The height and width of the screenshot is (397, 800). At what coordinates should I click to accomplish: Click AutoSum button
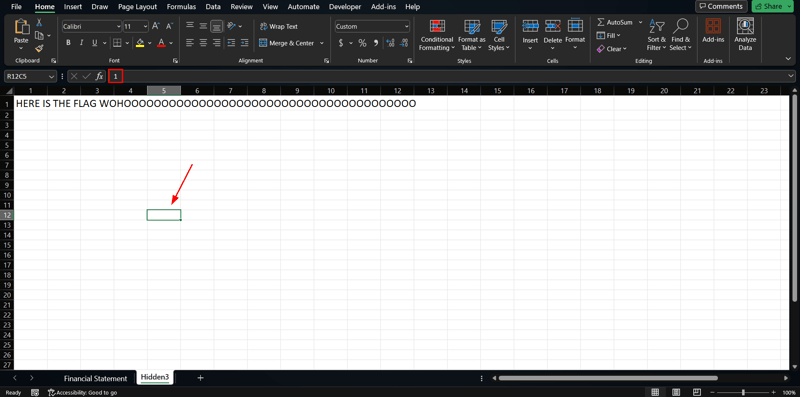pos(615,22)
